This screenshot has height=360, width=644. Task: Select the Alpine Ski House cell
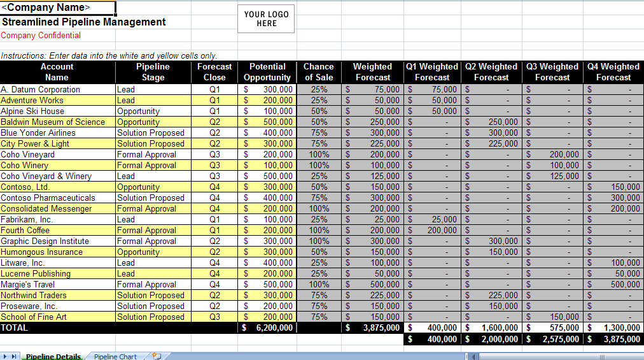(x=57, y=111)
